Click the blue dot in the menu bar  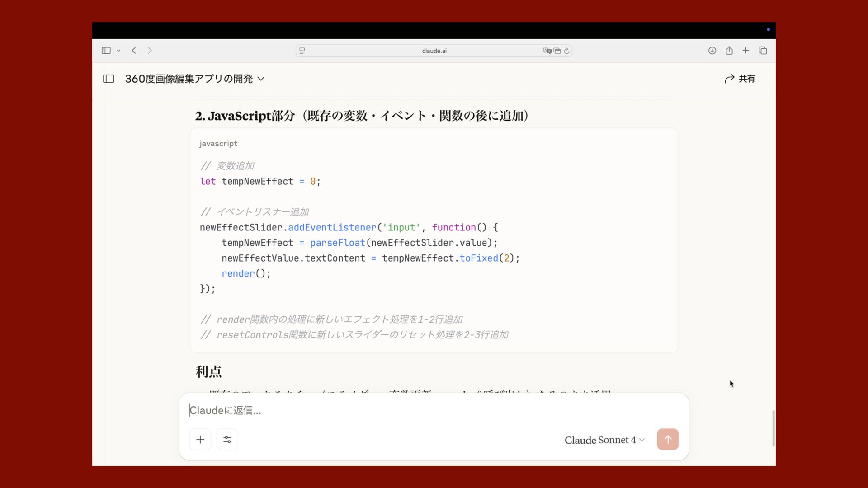pos(768,30)
